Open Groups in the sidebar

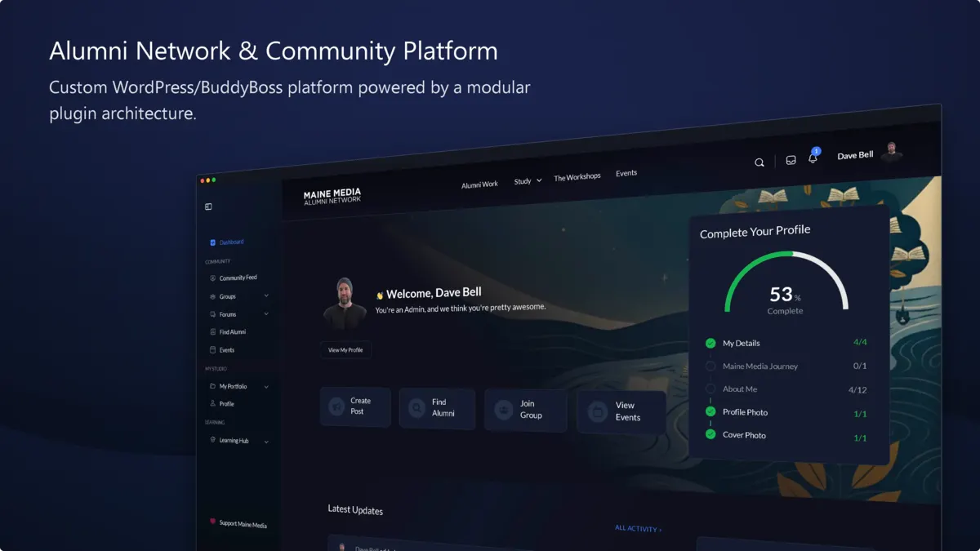click(223, 297)
